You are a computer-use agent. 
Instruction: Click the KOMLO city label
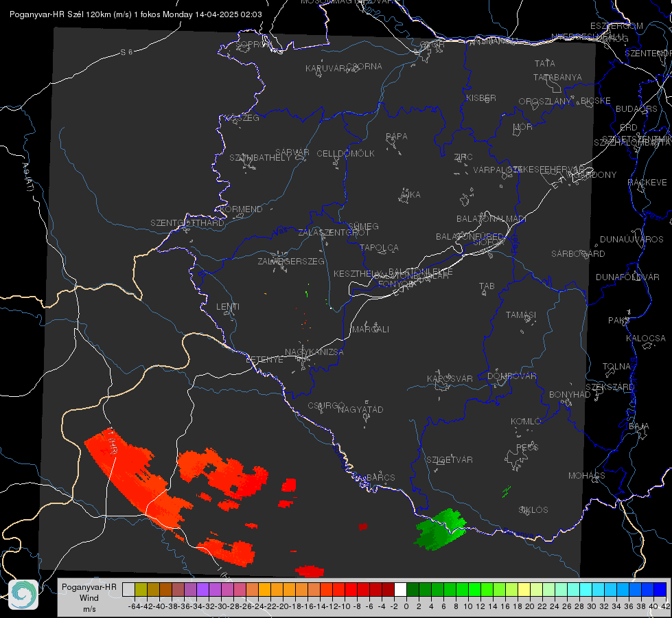(x=526, y=422)
